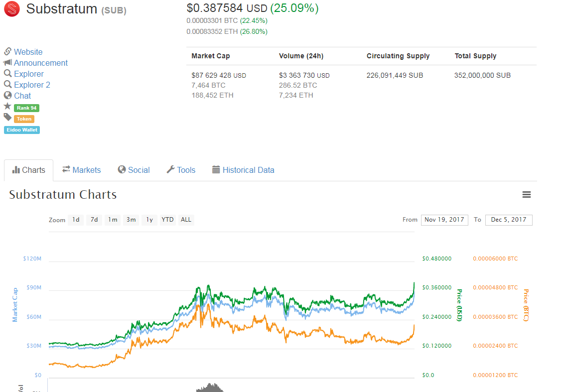This screenshot has height=392, width=565.
Task: Set chart zoom to YTD
Action: [x=167, y=220]
